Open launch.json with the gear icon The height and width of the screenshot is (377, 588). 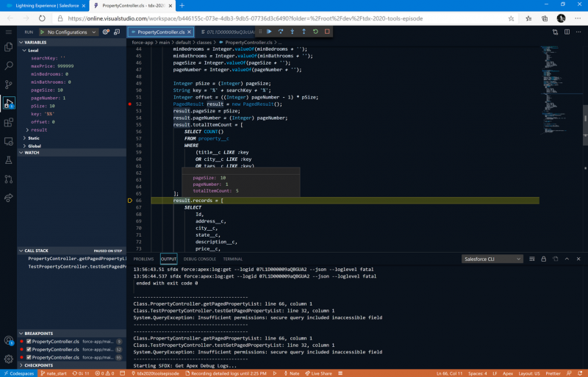[106, 32]
